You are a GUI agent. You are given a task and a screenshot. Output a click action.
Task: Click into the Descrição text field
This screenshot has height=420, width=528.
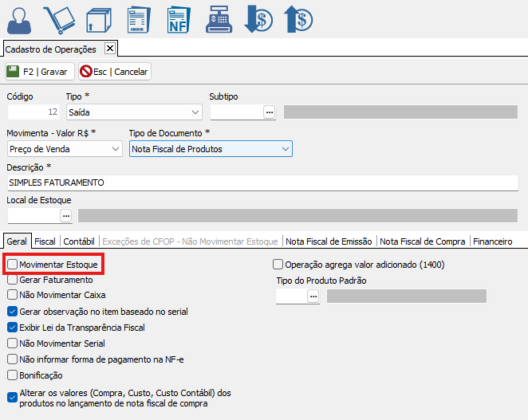262,183
